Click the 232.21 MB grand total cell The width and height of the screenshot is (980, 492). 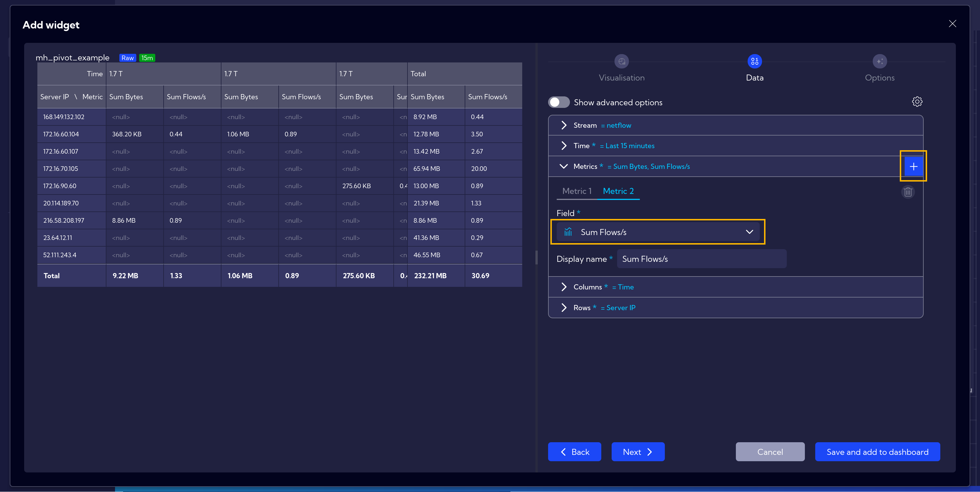tap(436, 275)
